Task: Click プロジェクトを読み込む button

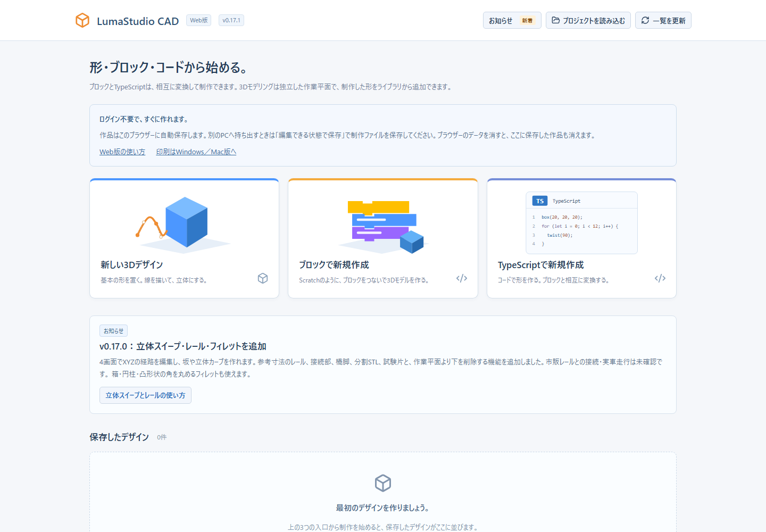Action: 588,20
